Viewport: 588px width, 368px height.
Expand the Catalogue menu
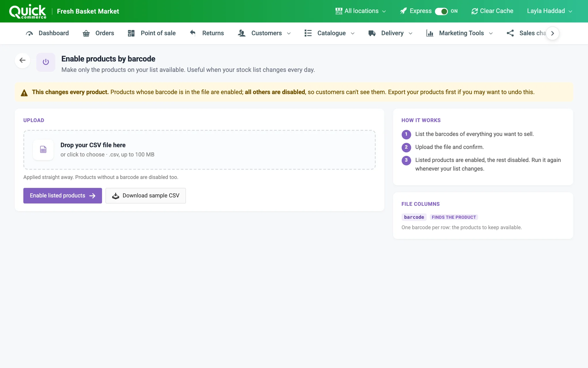(x=329, y=33)
